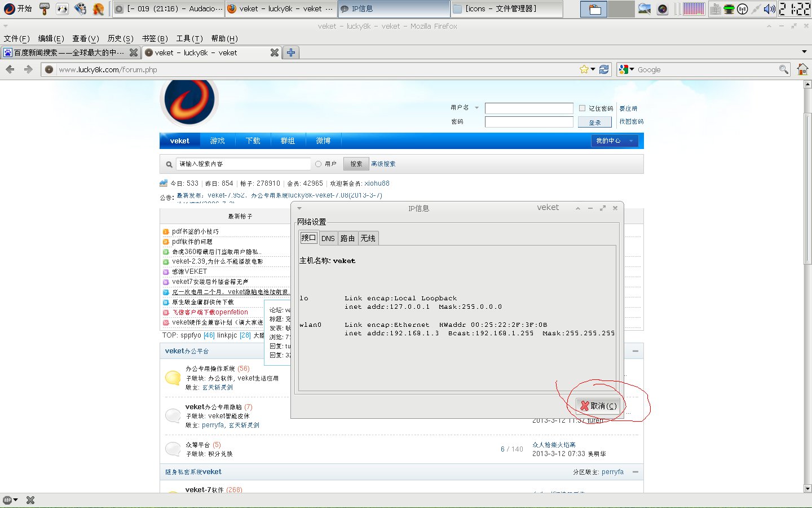Open the 找回密码 link
This screenshot has height=508, width=812.
(x=632, y=122)
